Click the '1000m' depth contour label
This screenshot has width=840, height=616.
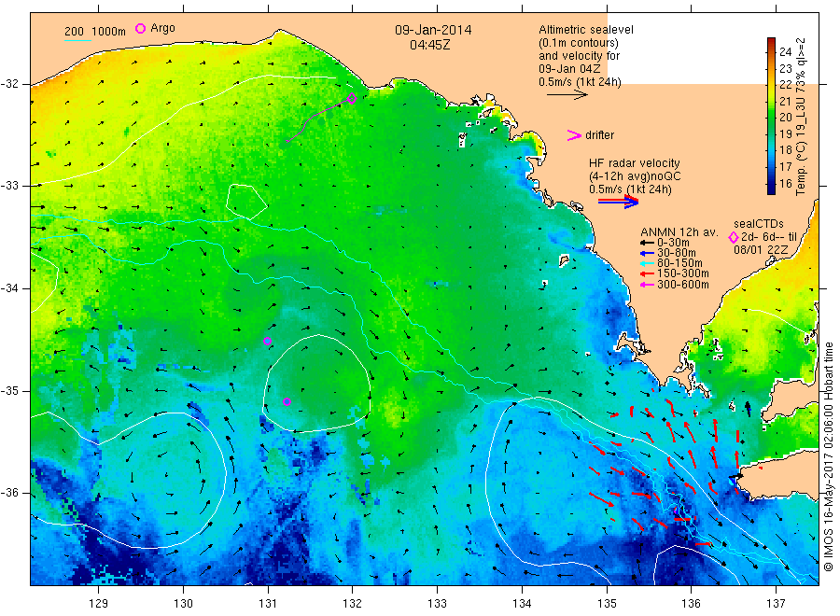(108, 32)
